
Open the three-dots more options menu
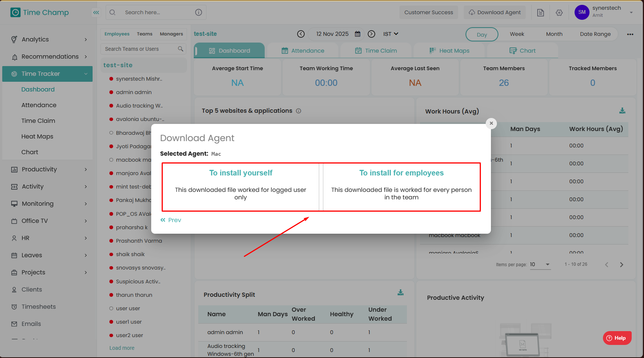click(630, 34)
